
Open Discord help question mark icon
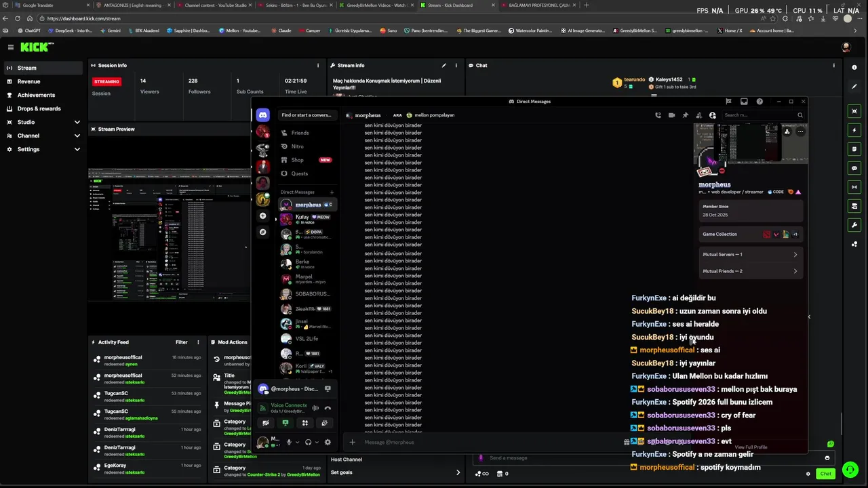click(759, 102)
